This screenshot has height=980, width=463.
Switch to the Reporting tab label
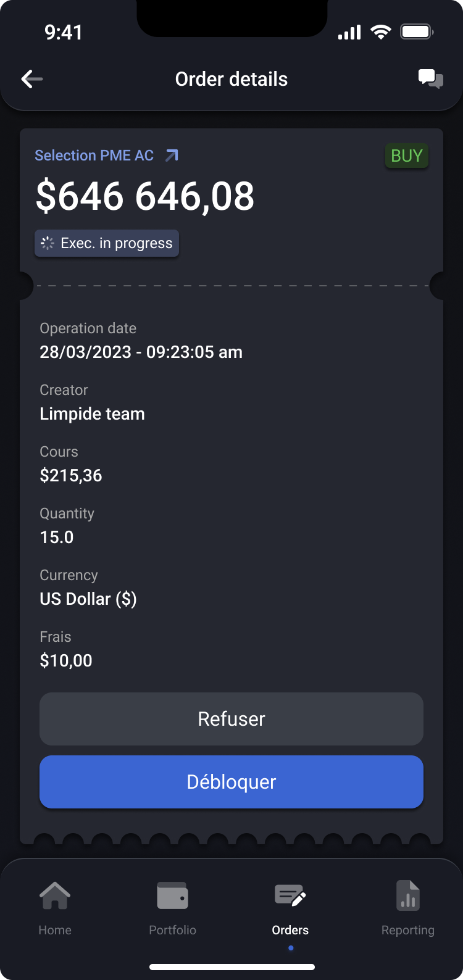408,930
